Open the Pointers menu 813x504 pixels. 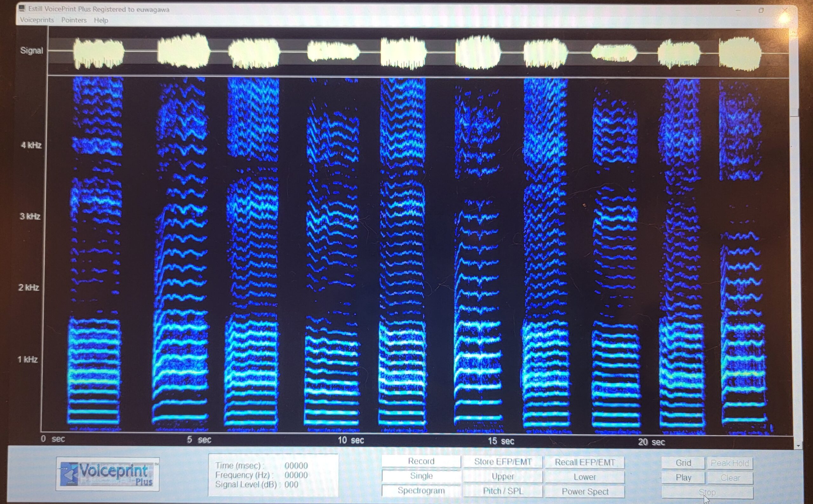pyautogui.click(x=74, y=20)
